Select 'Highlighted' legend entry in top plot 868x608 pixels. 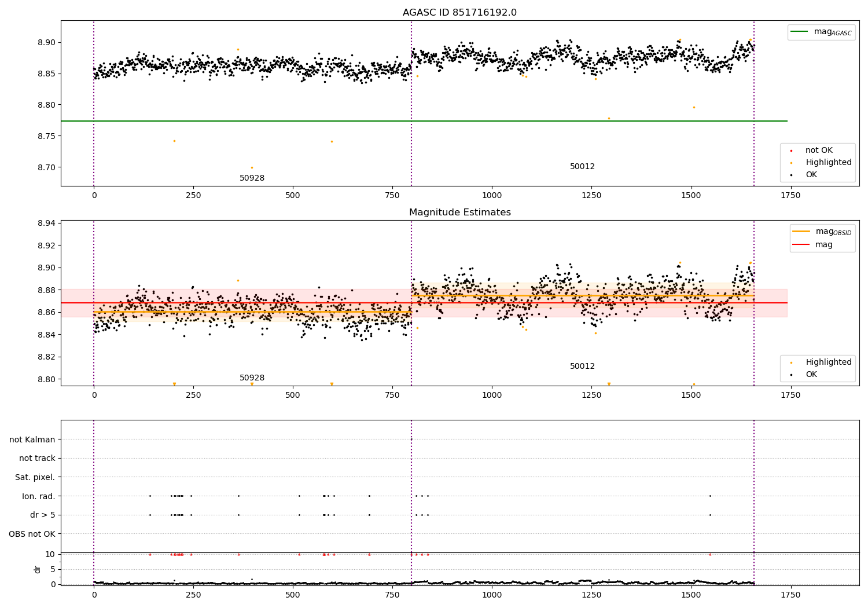click(x=829, y=163)
